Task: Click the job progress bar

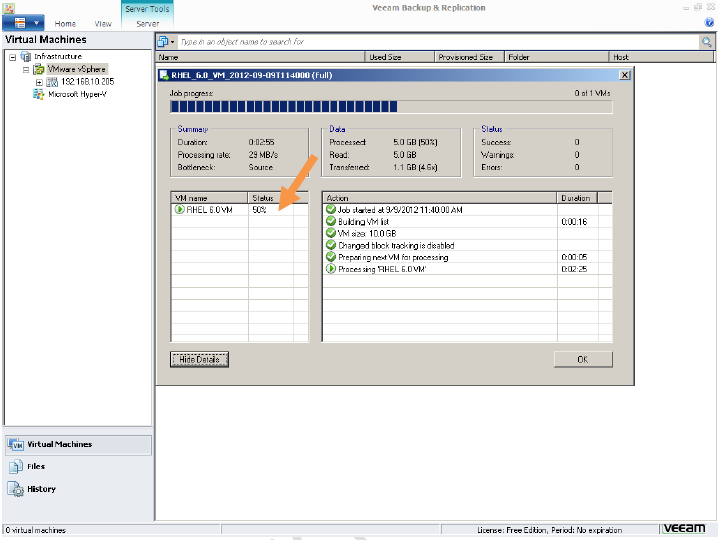Action: [391, 107]
